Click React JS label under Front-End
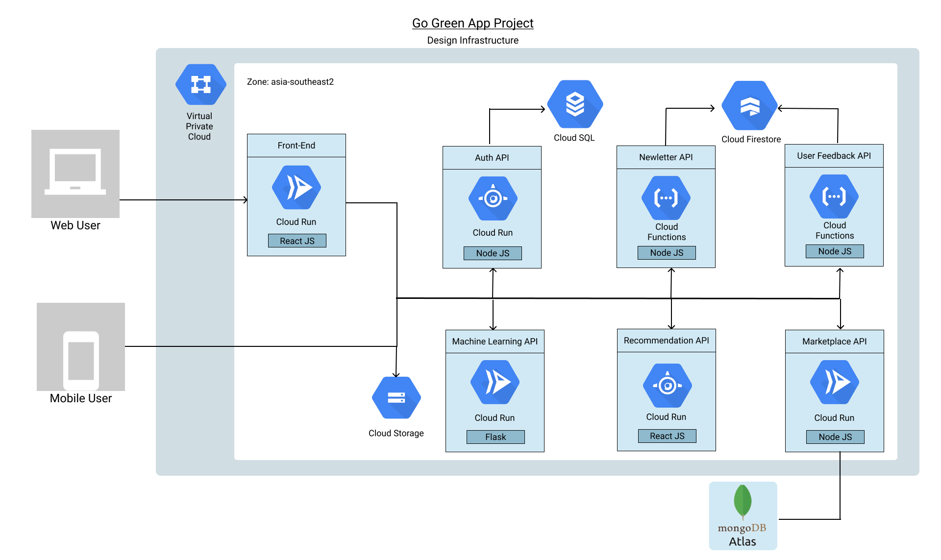This screenshot has width=941, height=560. pos(297,241)
